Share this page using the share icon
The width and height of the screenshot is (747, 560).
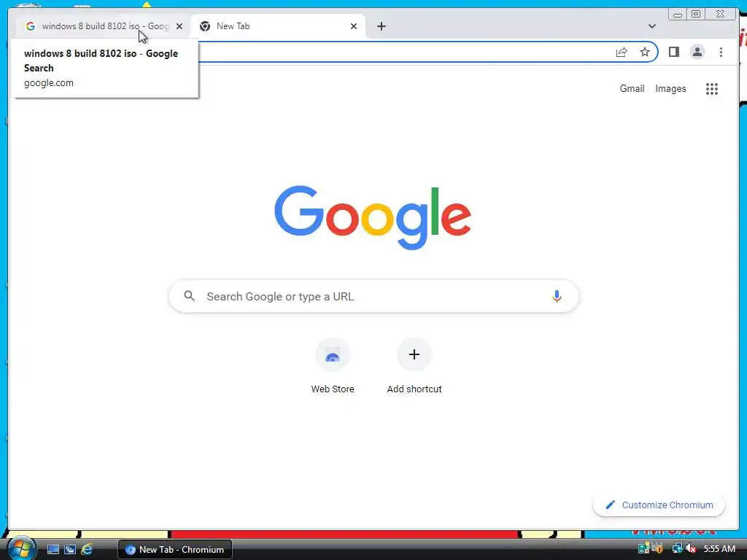coord(622,52)
